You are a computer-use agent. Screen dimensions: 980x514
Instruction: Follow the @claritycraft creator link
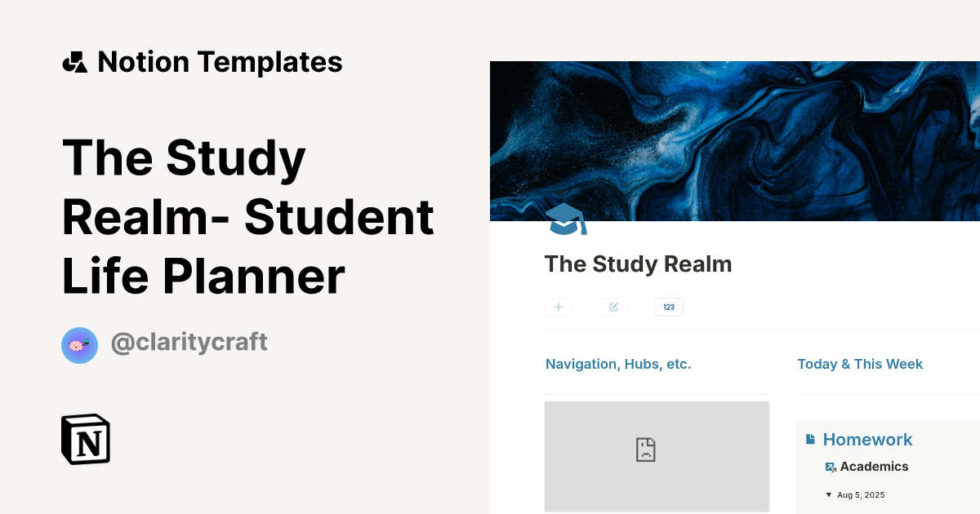[x=189, y=342]
